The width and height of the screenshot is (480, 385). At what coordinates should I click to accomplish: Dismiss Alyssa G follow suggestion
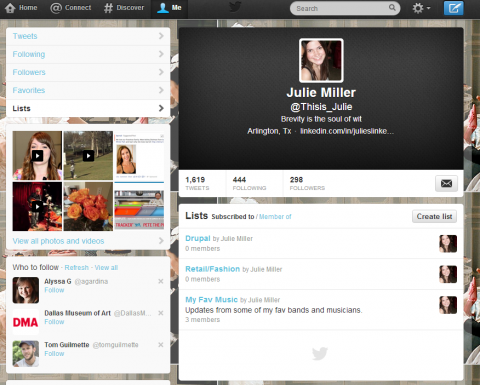161,281
